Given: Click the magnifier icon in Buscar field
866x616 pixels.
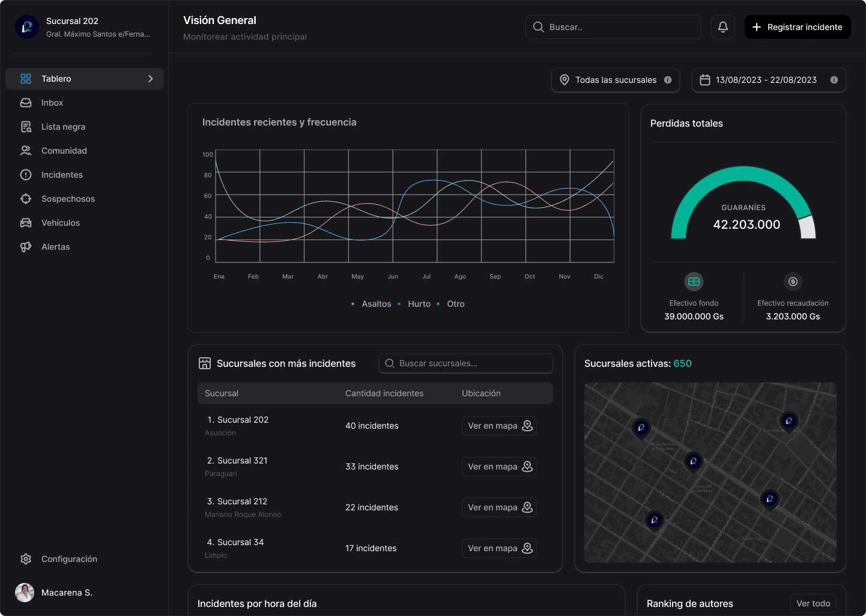Looking at the screenshot, I should 539,27.
